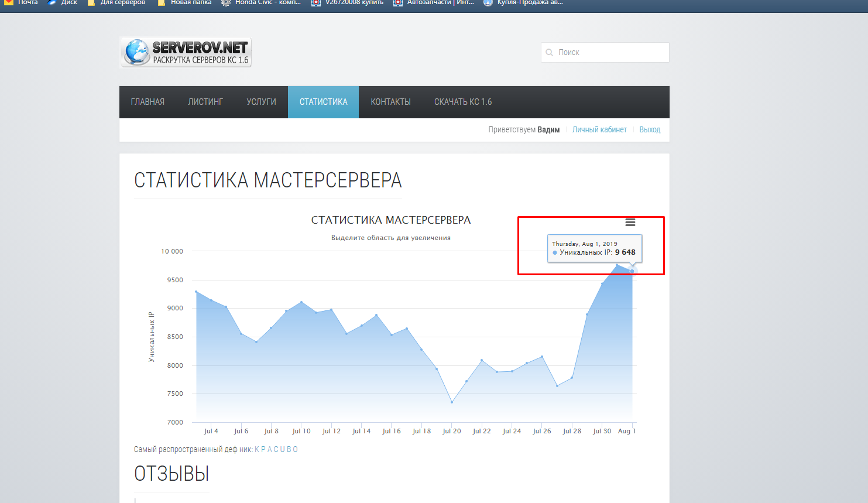Screen dimensions: 868x503
Task: Open the V26720008 купить bookmark
Action: click(348, 2)
